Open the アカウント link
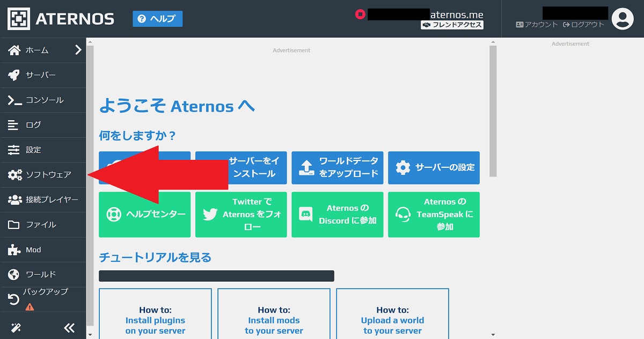 537,25
